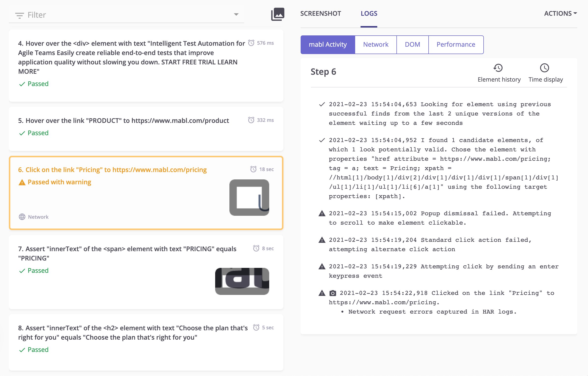Screen dimensions: 588x376
Task: Select the mabl Activity log view
Action: click(328, 44)
